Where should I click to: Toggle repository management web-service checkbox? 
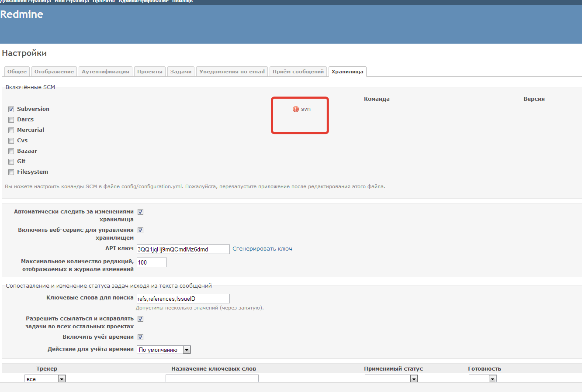pos(141,230)
